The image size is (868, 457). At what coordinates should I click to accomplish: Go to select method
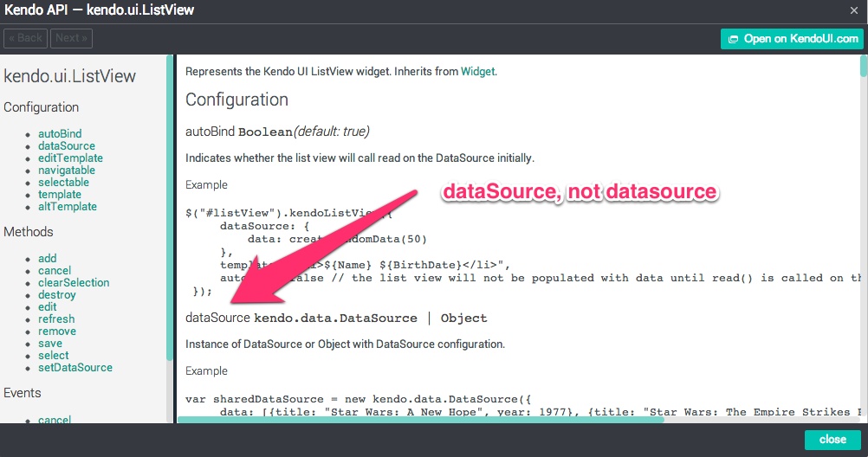(53, 356)
